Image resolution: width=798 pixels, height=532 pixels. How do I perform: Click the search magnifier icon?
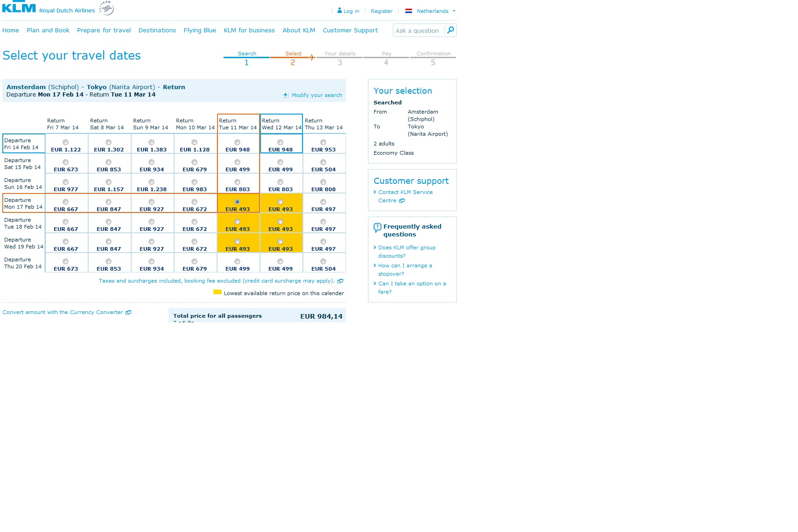tap(451, 30)
